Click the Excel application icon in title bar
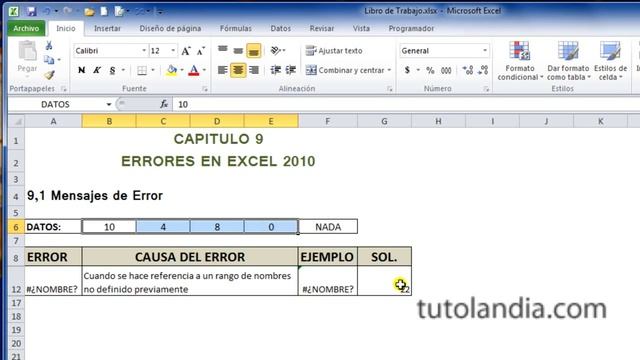640x360 pixels. pyautogui.click(x=14, y=11)
